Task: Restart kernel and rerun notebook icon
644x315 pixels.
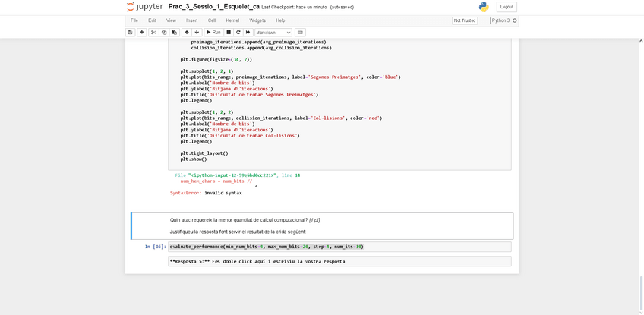Action: tap(248, 33)
